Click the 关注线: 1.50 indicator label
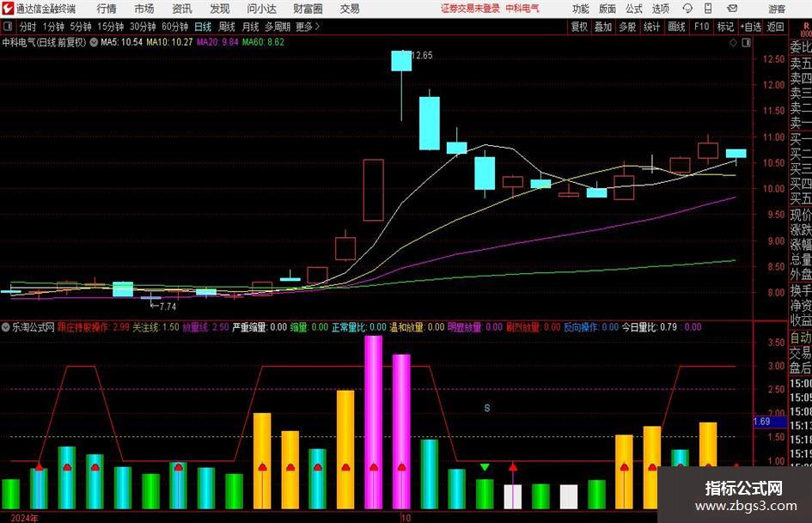The height and width of the screenshot is (523, 812). pos(156,327)
